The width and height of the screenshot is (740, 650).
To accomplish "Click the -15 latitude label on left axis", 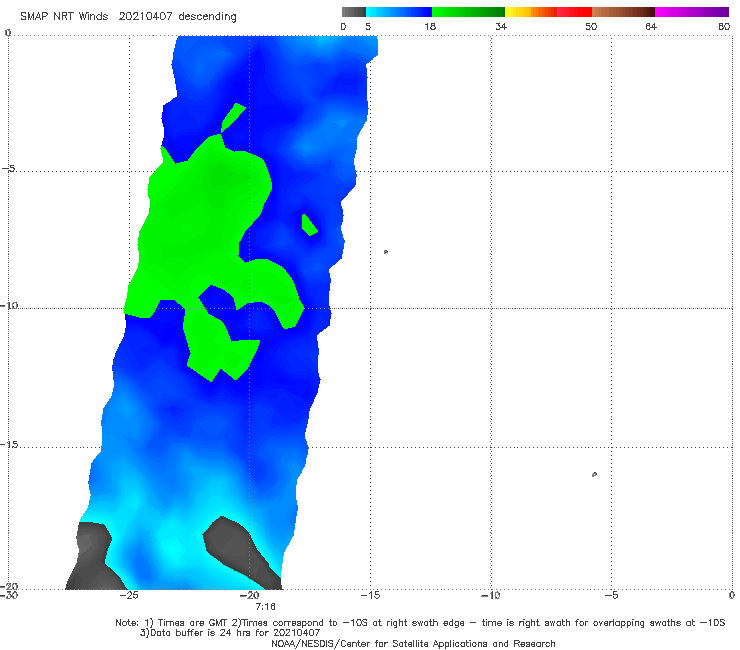I will coord(9,444).
